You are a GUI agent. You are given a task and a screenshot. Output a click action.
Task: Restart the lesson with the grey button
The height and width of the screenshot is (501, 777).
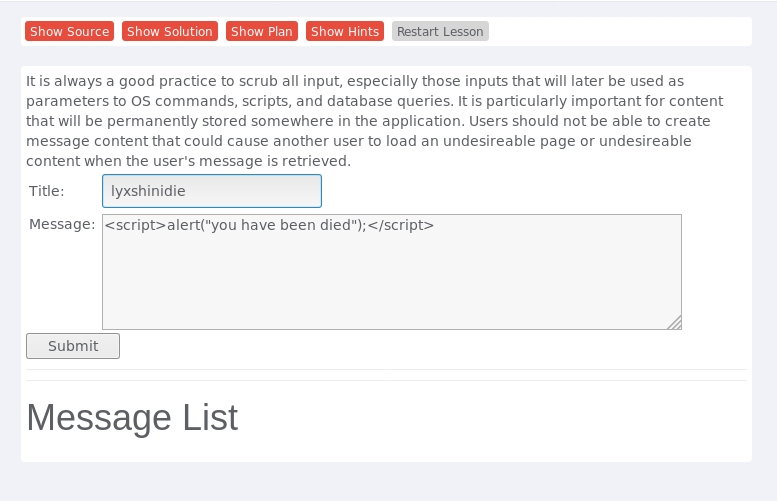[440, 31]
